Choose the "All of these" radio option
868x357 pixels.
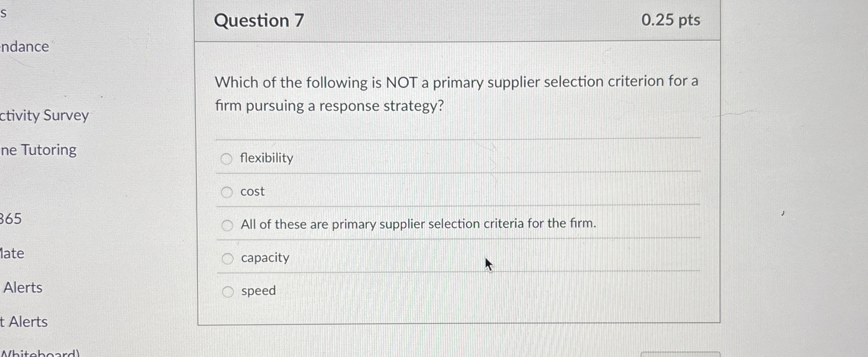pyautogui.click(x=227, y=225)
